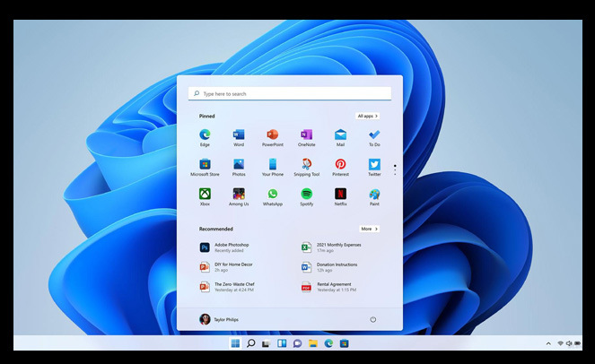Launch Word from pinned apps

click(239, 138)
